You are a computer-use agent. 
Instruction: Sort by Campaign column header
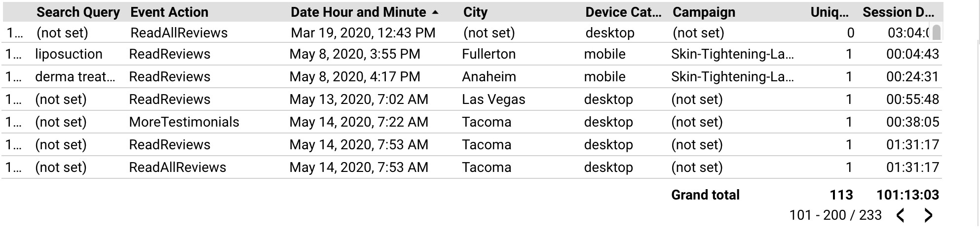[704, 12]
